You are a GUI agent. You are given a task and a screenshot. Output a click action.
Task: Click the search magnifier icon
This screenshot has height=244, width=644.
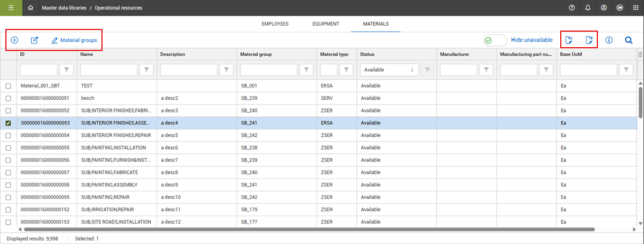pos(629,40)
